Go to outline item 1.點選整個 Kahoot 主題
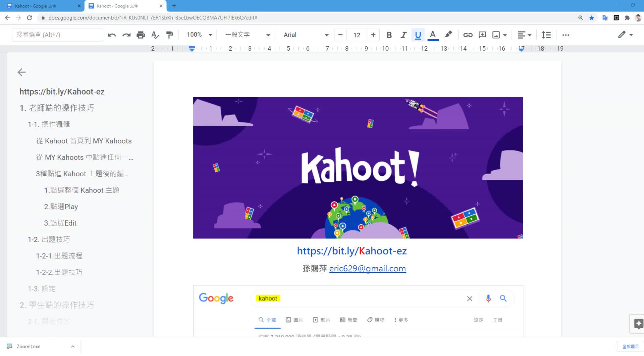Screen dimensions: 644x356 click(82, 190)
